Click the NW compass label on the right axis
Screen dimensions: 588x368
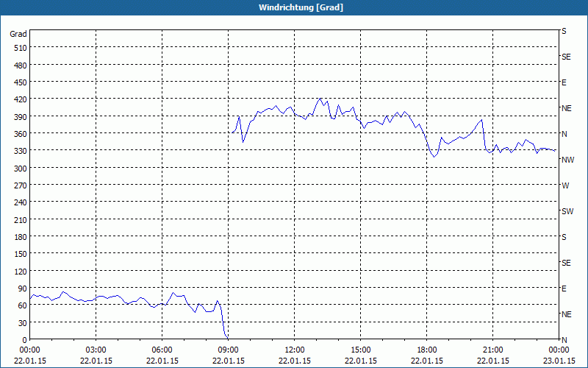coord(567,160)
